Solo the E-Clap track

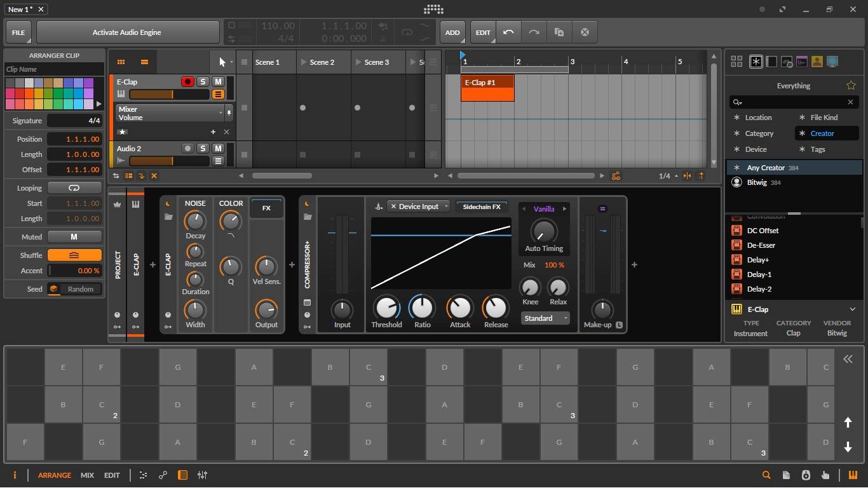pos(203,82)
